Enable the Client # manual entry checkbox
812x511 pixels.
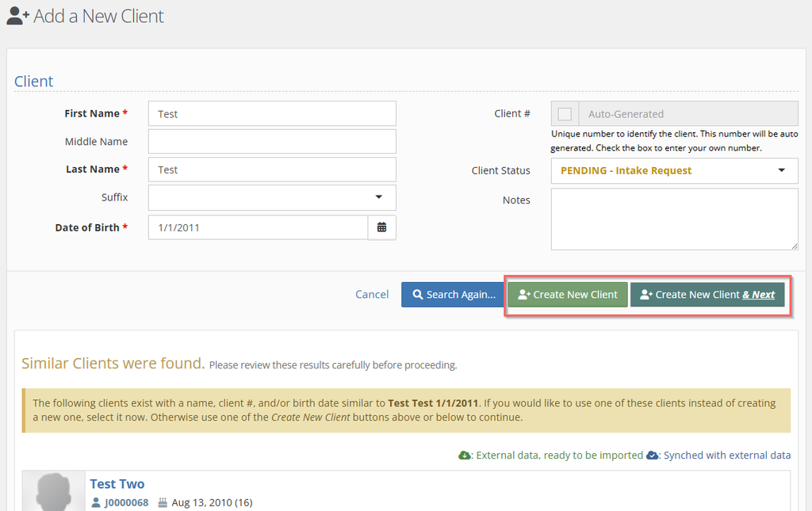pos(565,114)
